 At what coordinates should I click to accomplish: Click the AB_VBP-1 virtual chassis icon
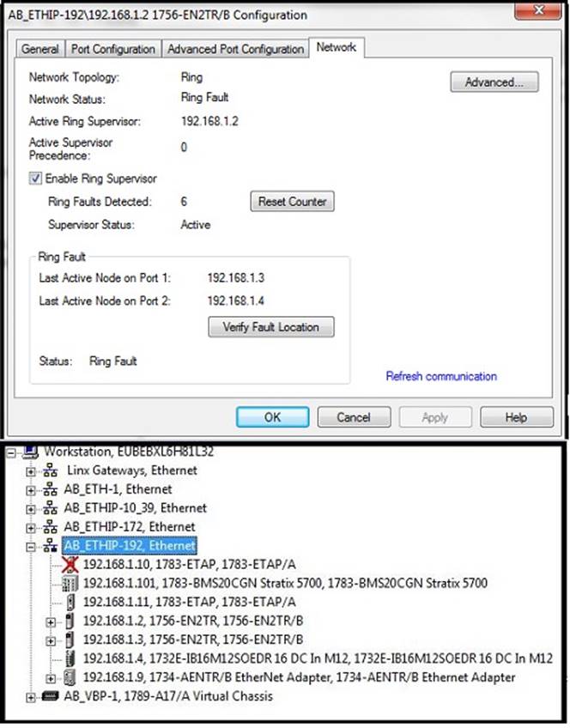[x=50, y=696]
